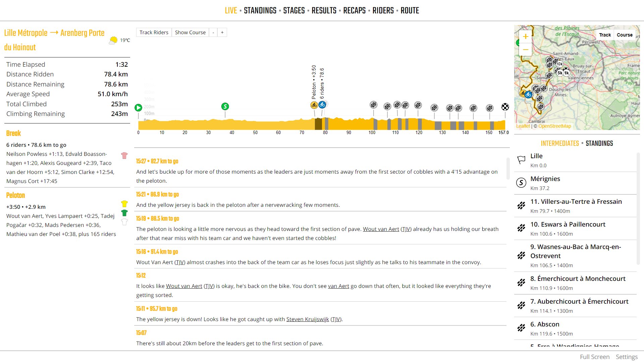Click the checkered finish flag on the profile
This screenshot has width=644, height=362.
(505, 107)
